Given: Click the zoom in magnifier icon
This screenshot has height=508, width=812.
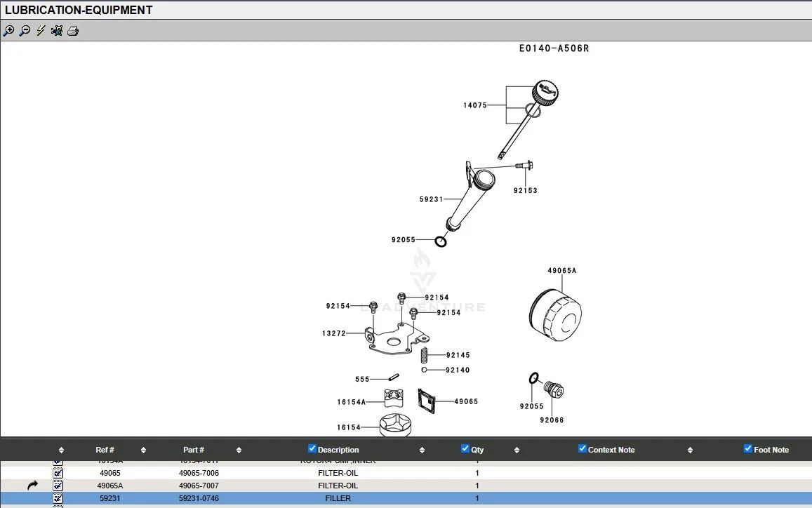Looking at the screenshot, I should [x=8, y=31].
